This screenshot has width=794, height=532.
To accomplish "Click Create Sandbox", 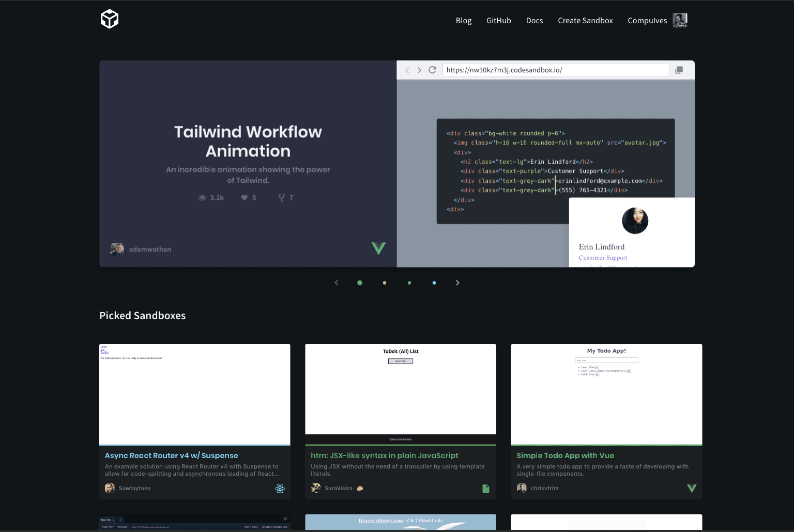I will pyautogui.click(x=585, y=20).
